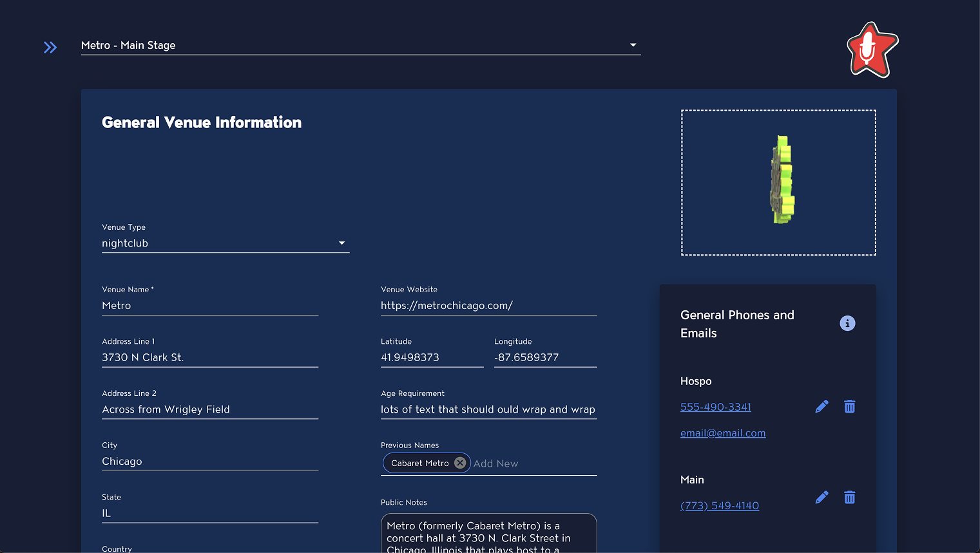Click the red star microphone logo
The image size is (980, 553).
pos(872,50)
